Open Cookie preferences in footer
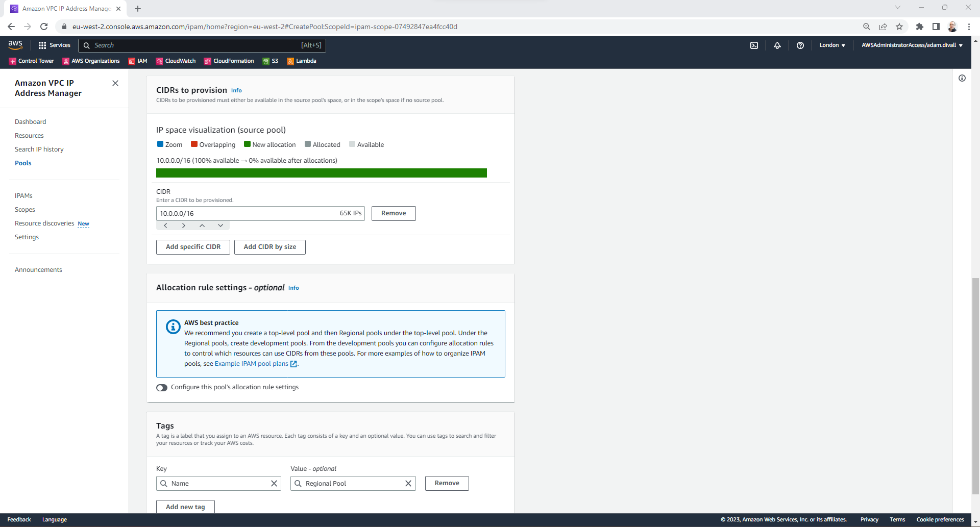The image size is (980, 527). tap(940, 520)
